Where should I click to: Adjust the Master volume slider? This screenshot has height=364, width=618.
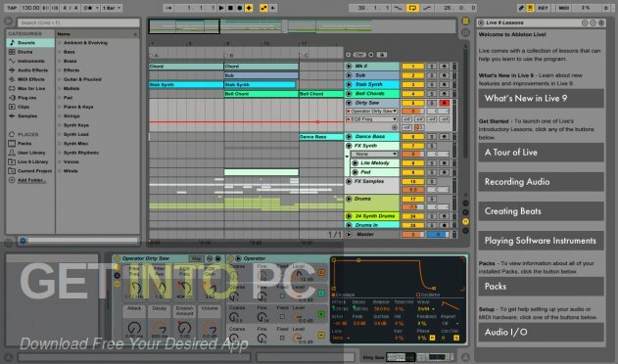(x=412, y=235)
